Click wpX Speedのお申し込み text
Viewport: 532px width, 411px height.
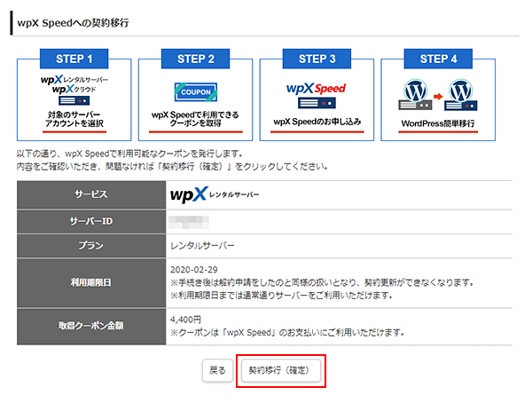pos(317,122)
